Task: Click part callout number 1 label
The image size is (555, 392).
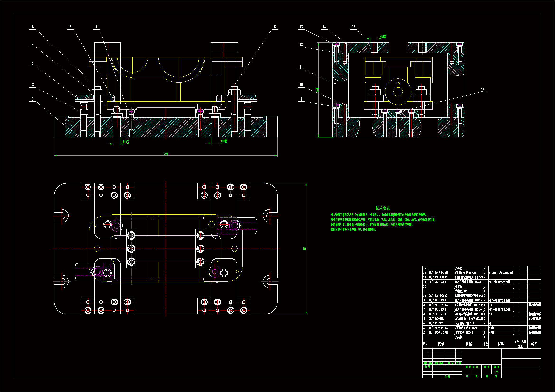Action: [33, 99]
